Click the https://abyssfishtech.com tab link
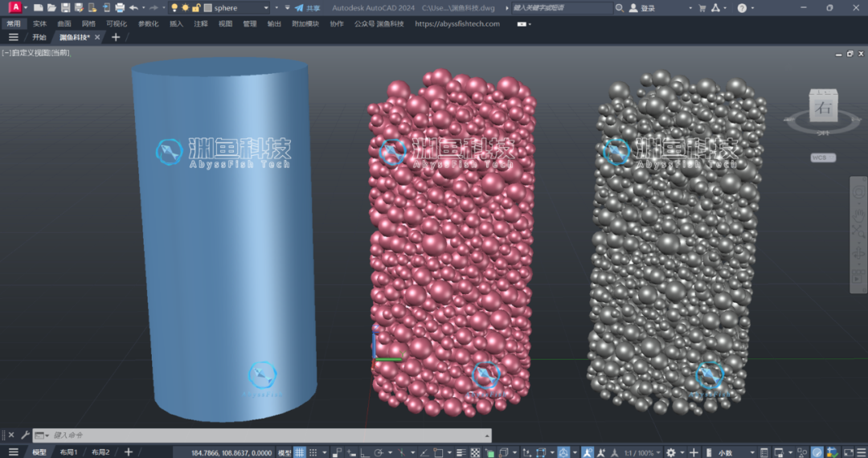Viewport: 868px width, 458px height. [457, 24]
